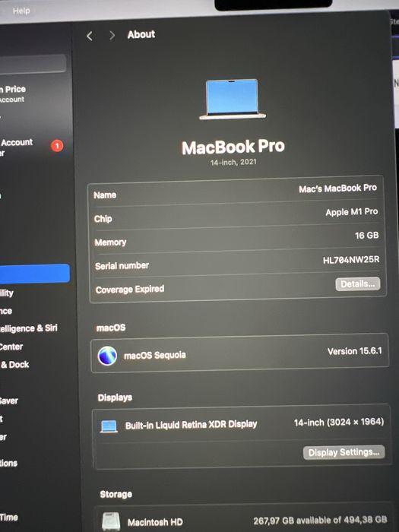Click the macOS Sequoia logo icon
Viewport: 399px width, 532px height.
click(107, 356)
